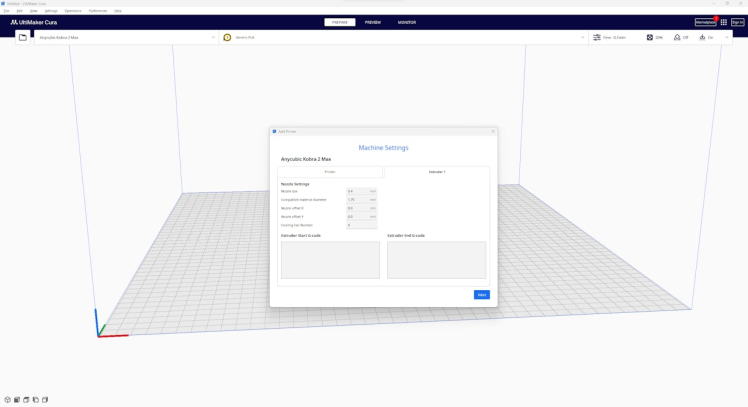This screenshot has height=407, width=748.
Task: Switch to the Printer tab
Action: coord(330,172)
